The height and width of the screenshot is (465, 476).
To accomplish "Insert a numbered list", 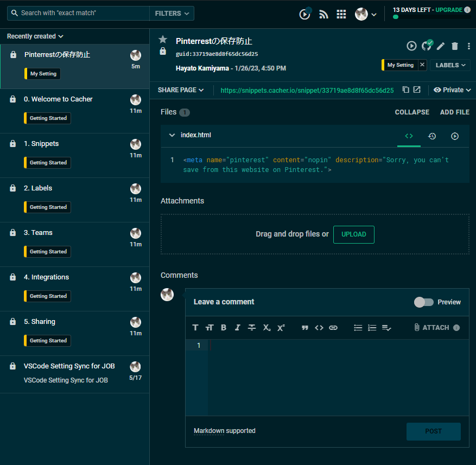I will tap(372, 328).
